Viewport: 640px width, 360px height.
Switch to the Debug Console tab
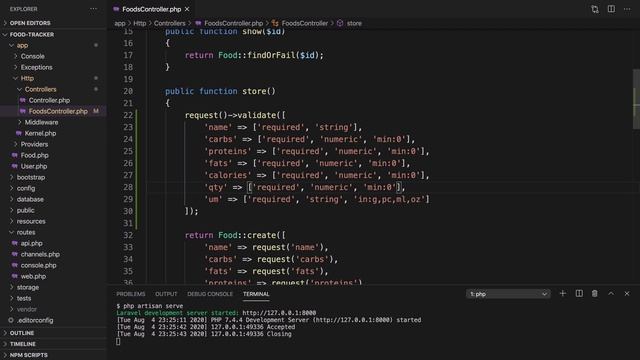[210, 294]
